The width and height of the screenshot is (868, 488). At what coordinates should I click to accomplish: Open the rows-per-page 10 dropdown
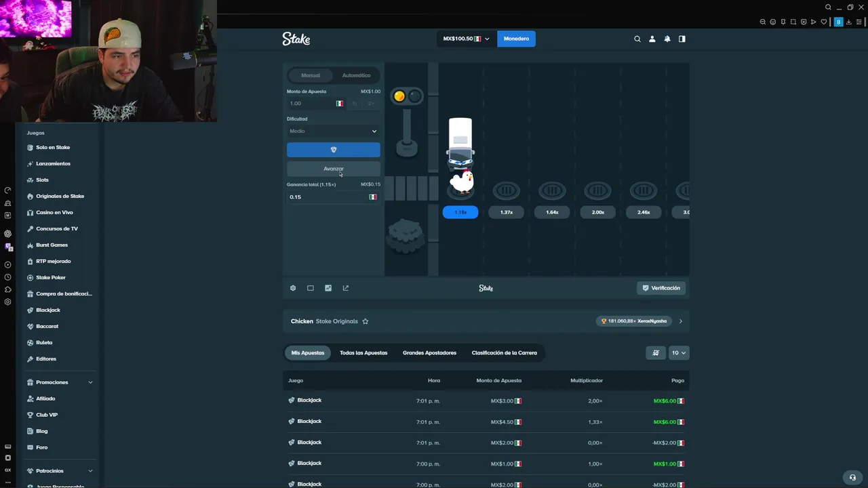tap(679, 352)
